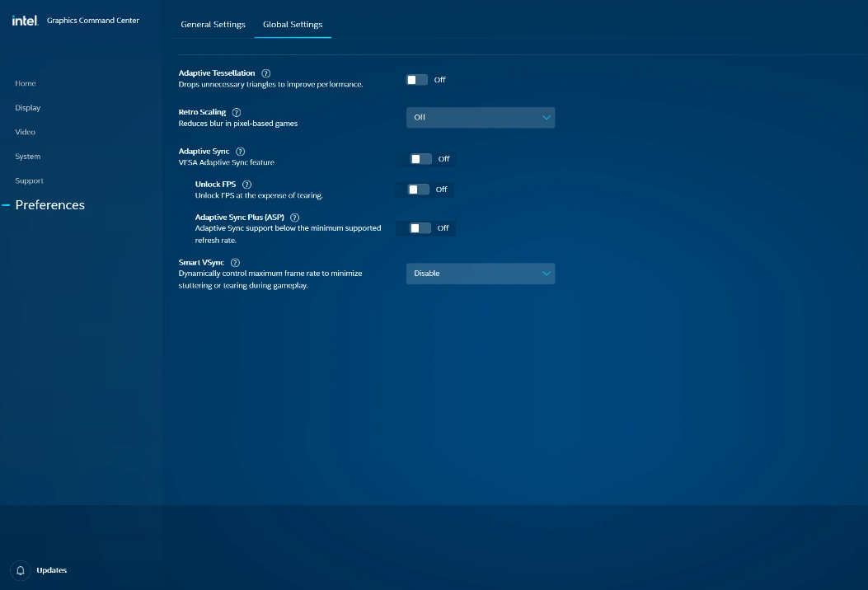
Task: Click the Smart VSync heading text
Action: coord(201,263)
